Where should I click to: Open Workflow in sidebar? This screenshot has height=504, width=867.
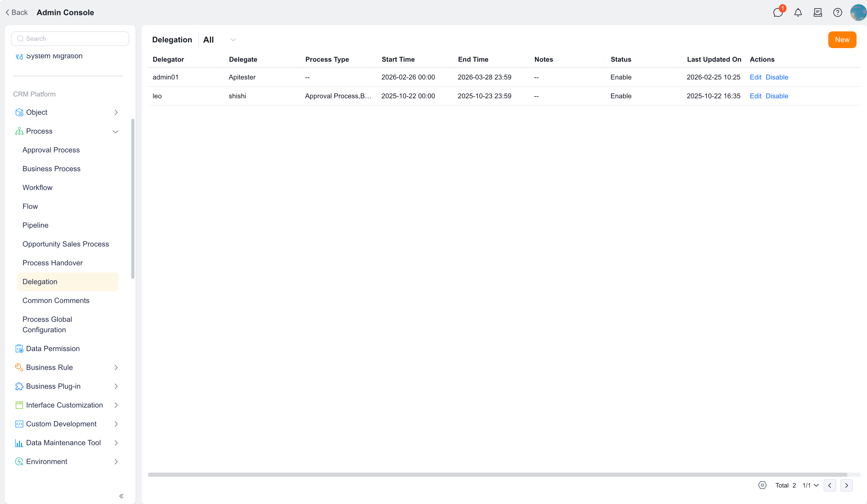click(37, 187)
